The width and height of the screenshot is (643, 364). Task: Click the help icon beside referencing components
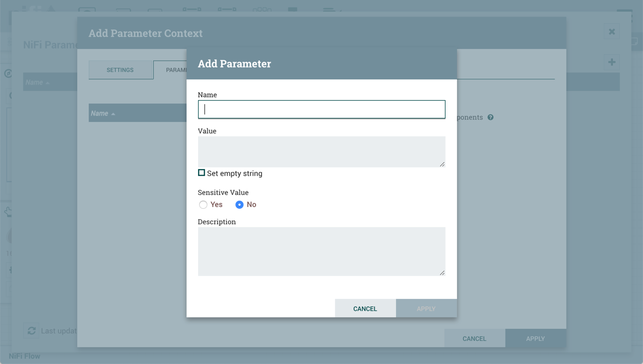click(x=490, y=117)
